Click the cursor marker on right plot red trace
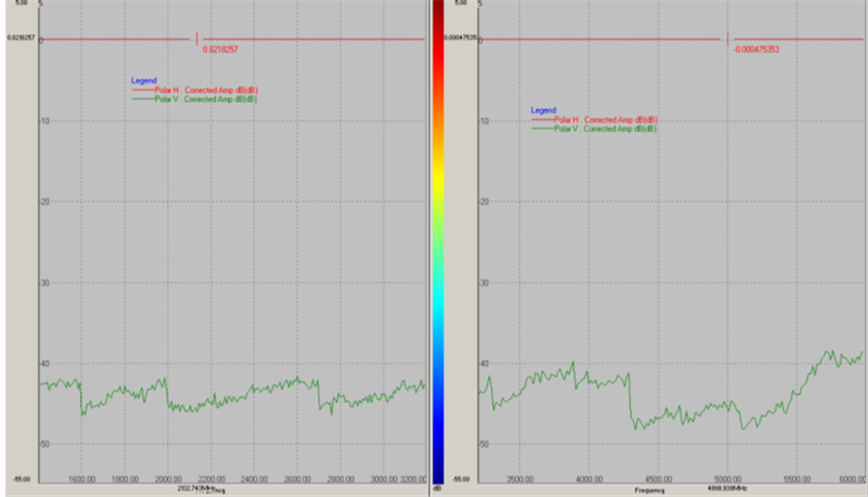The height and width of the screenshot is (497, 868). [x=728, y=39]
